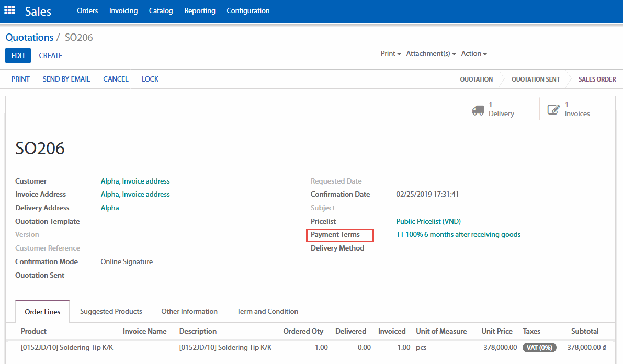Lock the sales order with LOCK
This screenshot has width=623, height=364.
[x=150, y=79]
